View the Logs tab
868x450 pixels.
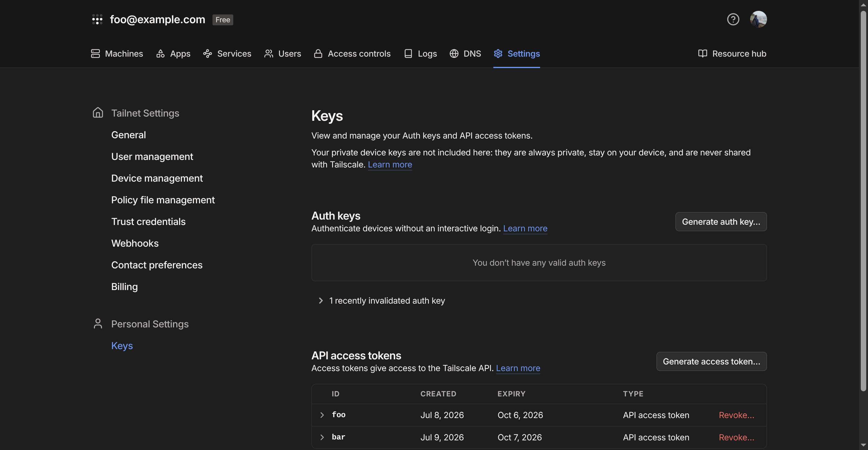(420, 54)
